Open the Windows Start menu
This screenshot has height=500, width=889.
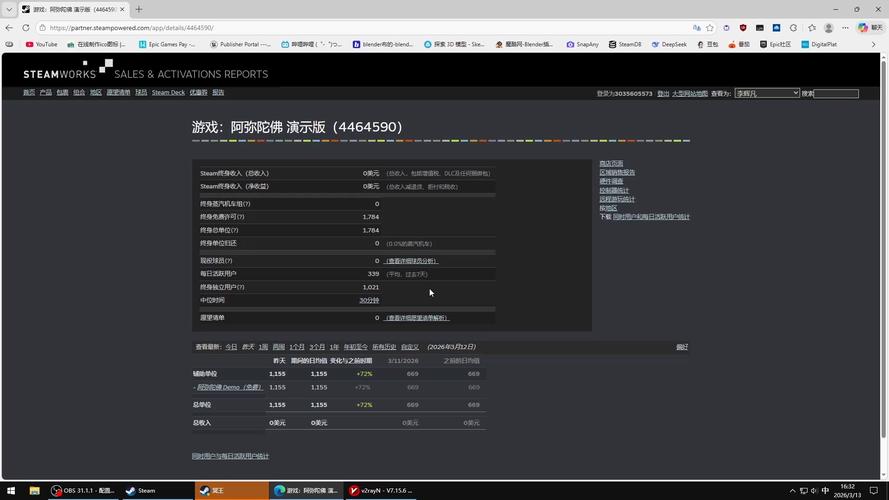pos(11,491)
